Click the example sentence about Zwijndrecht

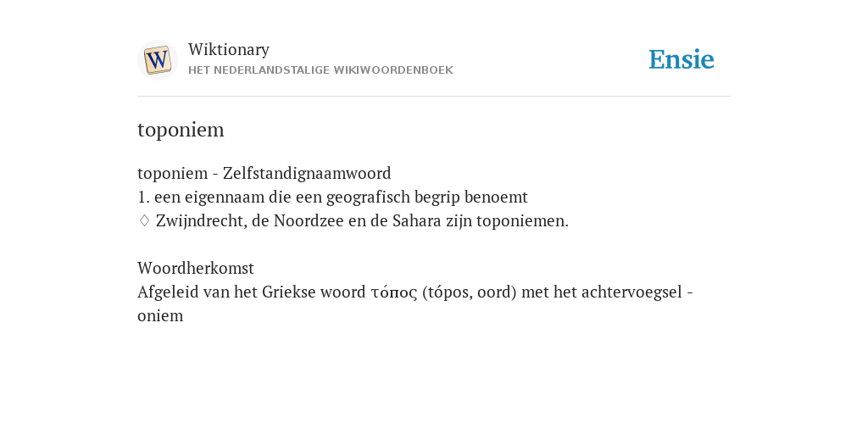coord(362,221)
